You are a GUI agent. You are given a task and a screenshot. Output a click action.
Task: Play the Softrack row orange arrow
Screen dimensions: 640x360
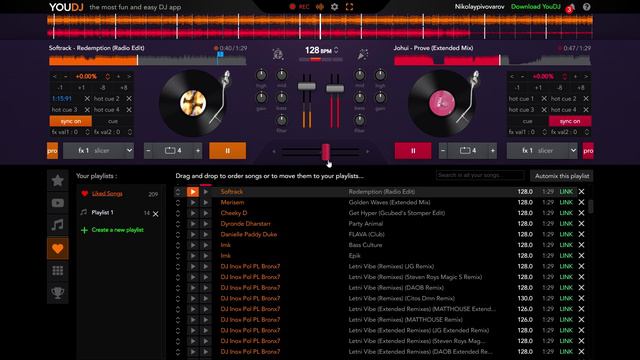click(193, 192)
